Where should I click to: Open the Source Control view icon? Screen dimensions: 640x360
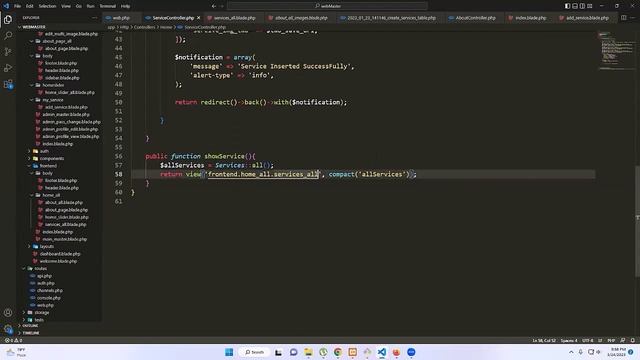[8, 52]
